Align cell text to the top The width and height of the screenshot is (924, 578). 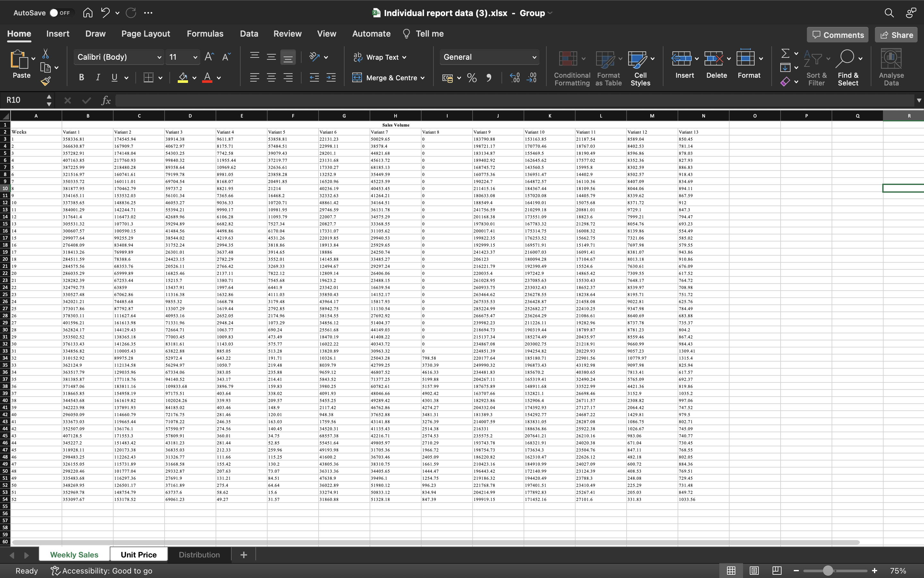point(254,57)
